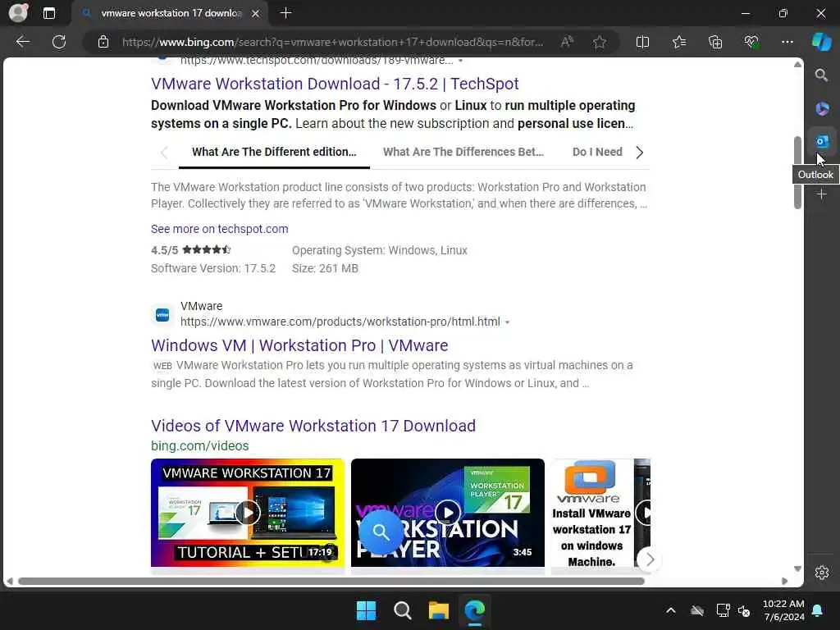
Task: Click 'Operating System: Windows, Linux' text
Action: tap(380, 250)
